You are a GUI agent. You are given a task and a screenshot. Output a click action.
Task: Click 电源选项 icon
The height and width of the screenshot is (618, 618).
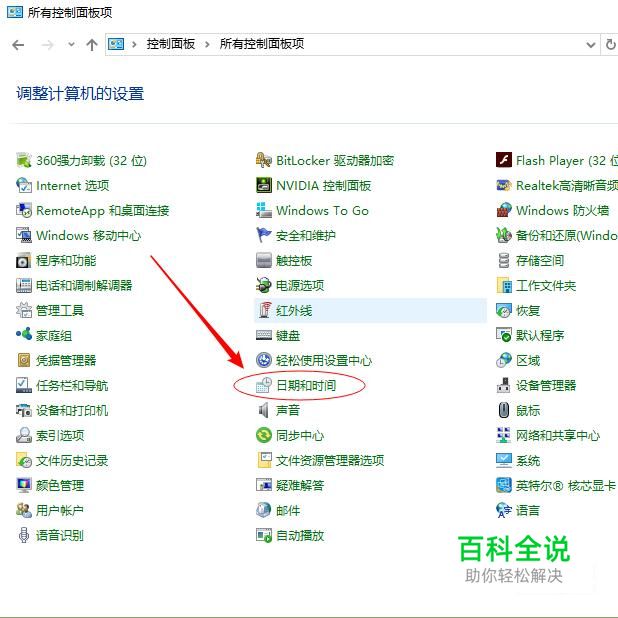coord(264,285)
